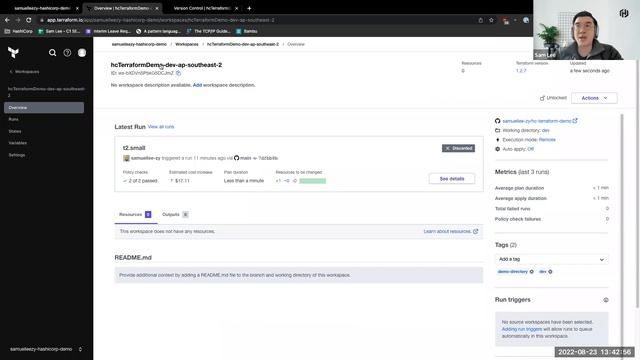This screenshot has height=360, width=640.
Task: Switch organization samuelleezy-hashicorp-demo selector
Action: tap(46, 349)
